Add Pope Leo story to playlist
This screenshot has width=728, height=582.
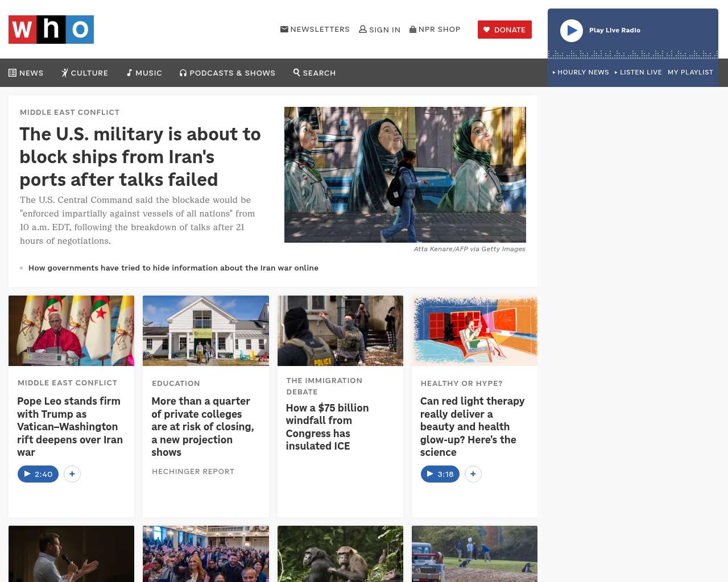pos(72,474)
